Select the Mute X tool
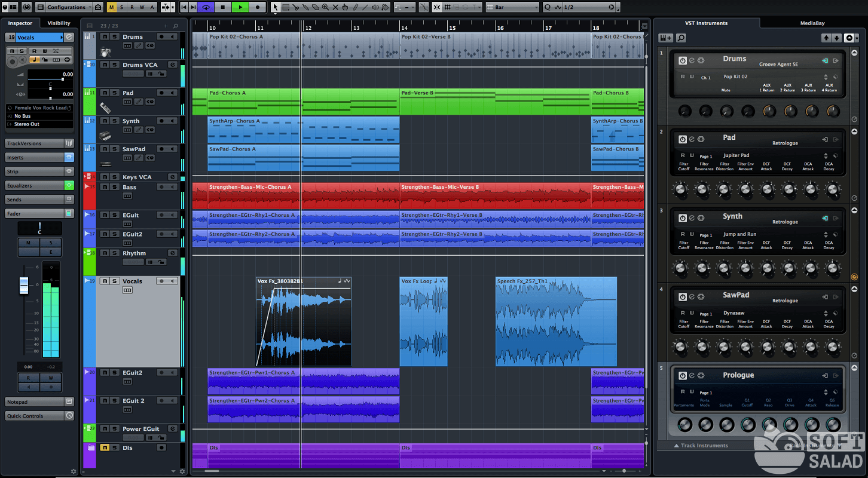 point(335,7)
